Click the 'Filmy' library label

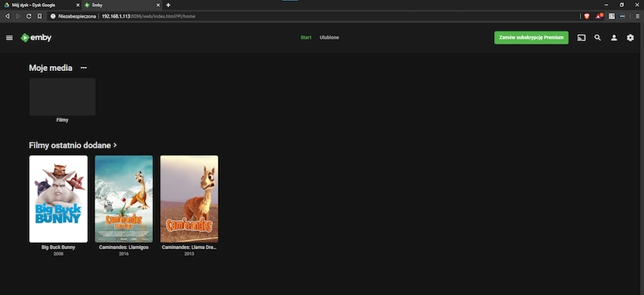pos(63,120)
